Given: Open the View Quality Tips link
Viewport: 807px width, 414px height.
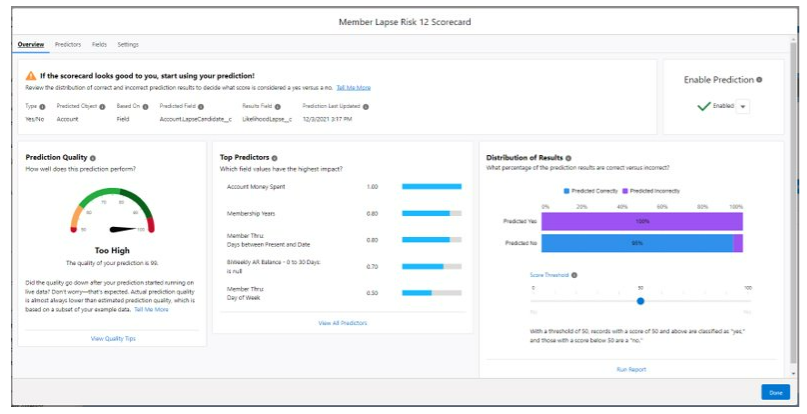Looking at the screenshot, I should pos(112,339).
